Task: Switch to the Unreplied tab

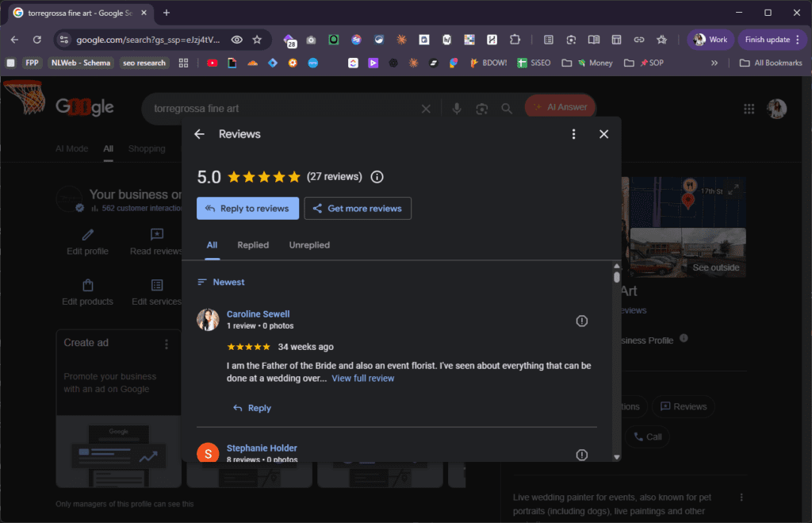Action: (309, 245)
